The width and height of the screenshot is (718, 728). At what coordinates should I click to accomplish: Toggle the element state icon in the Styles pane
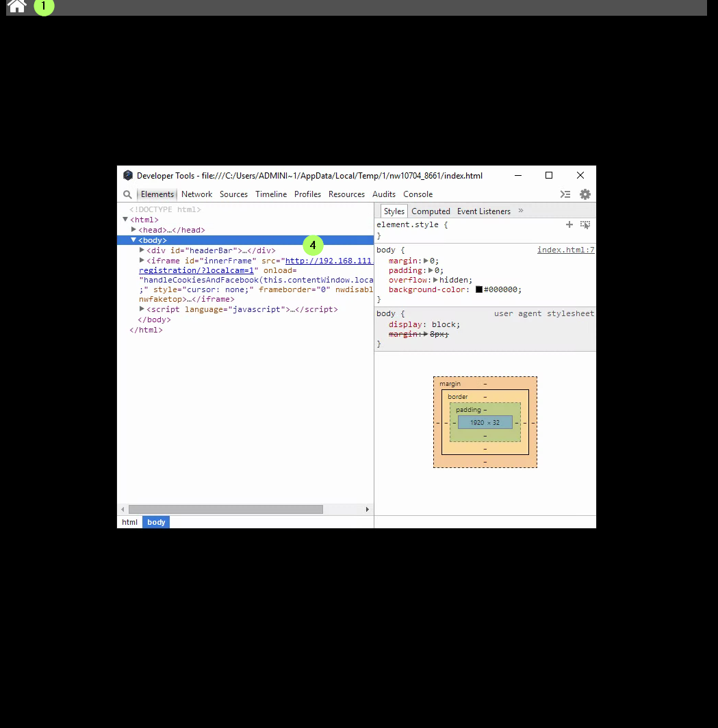(585, 224)
